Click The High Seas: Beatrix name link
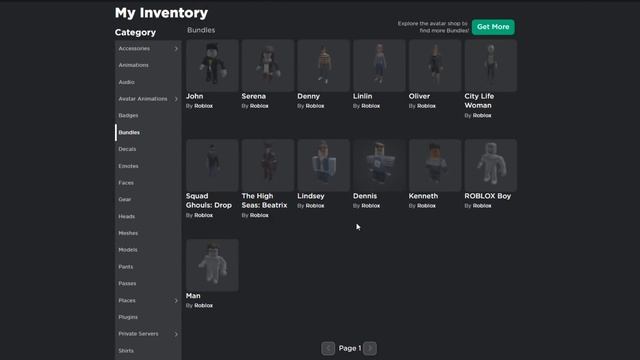Viewport: 640px width, 360px height. click(264, 201)
